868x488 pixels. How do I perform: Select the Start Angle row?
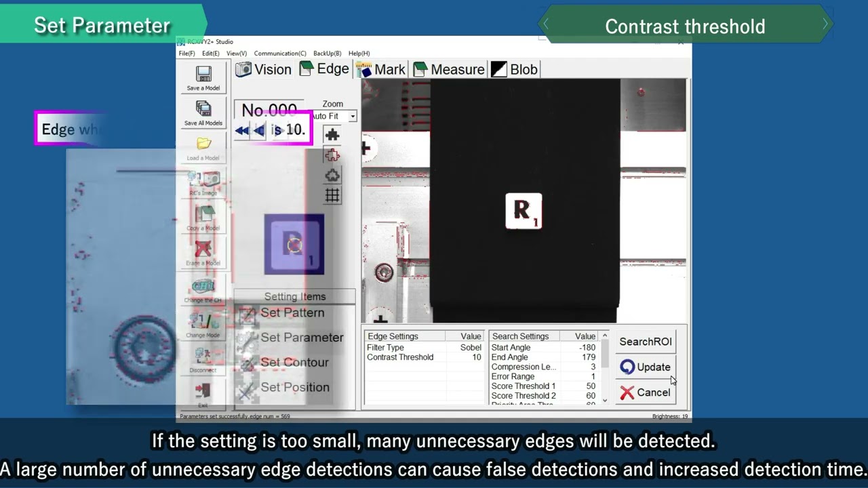[x=544, y=348]
